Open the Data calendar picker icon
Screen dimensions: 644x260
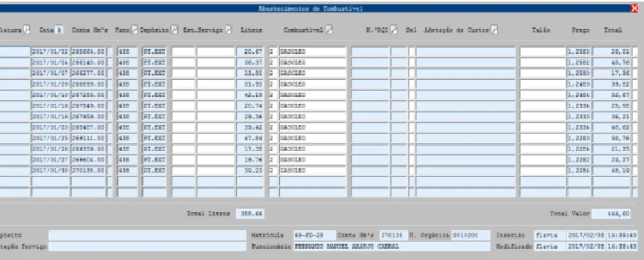tap(60, 30)
